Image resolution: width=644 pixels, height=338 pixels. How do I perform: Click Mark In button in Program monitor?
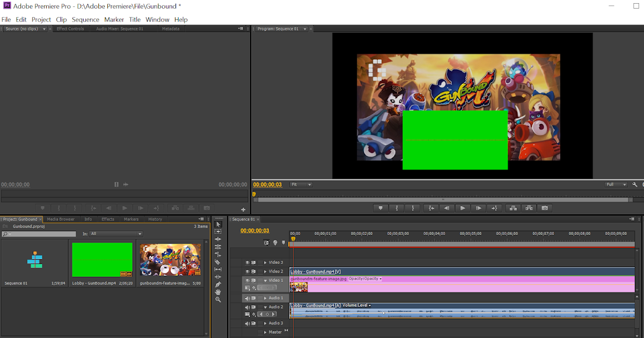point(397,208)
